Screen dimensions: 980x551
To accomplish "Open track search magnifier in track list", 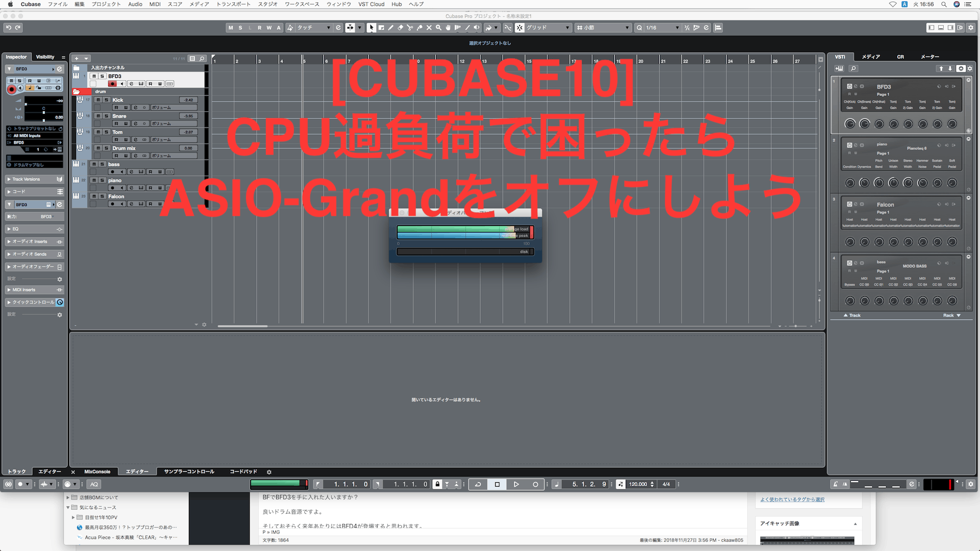I will click(x=202, y=59).
